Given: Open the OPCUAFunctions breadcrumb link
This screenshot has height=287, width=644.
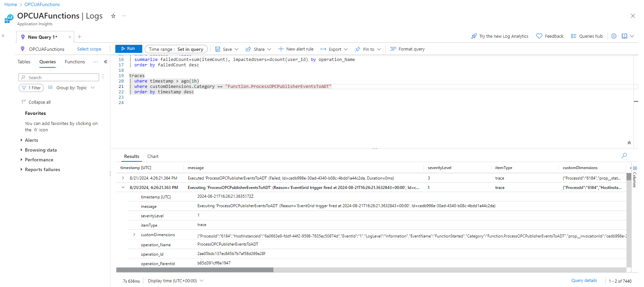Looking at the screenshot, I should coord(42,4).
